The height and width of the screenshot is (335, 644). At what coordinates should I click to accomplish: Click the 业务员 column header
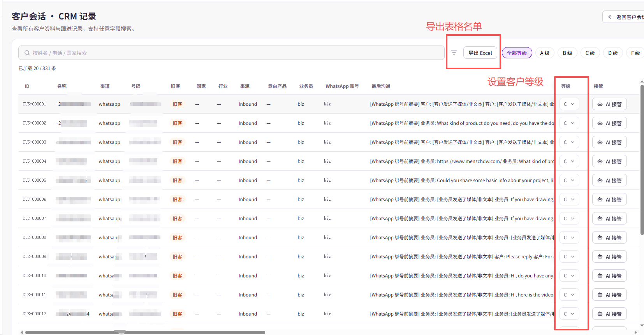306,86
